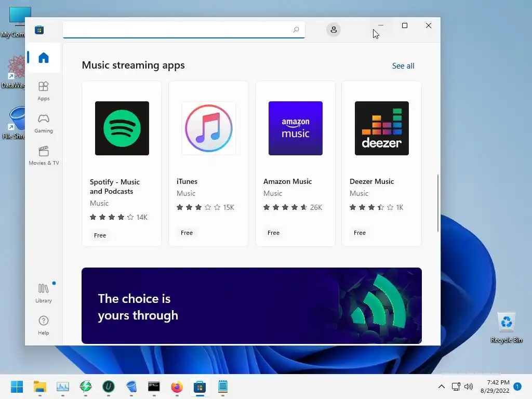
Task: Open File Explorer from taskbar
Action: [x=39, y=387]
